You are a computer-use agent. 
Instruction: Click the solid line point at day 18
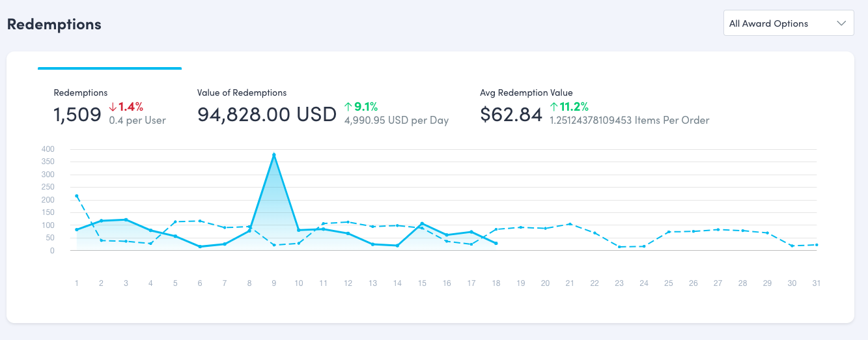coord(496,244)
